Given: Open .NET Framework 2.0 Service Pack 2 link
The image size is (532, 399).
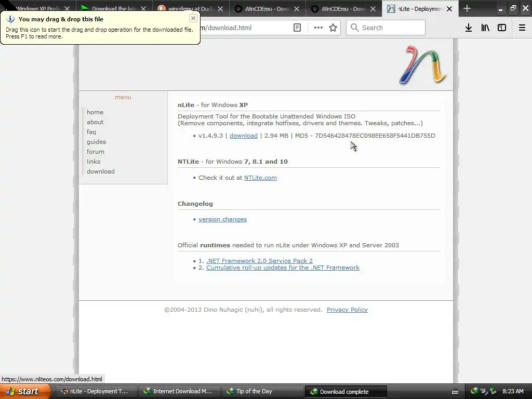Looking at the screenshot, I should (x=260, y=261).
